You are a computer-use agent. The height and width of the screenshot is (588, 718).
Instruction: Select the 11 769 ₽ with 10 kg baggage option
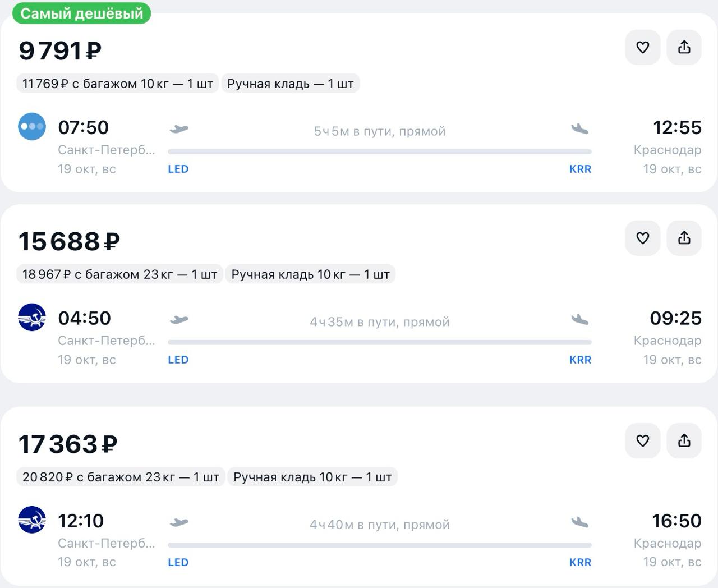[x=118, y=84]
